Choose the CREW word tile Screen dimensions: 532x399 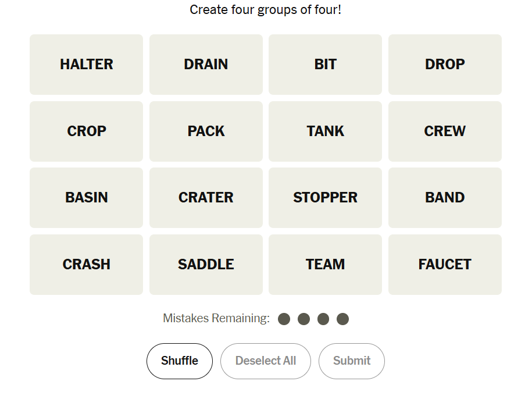coord(445,131)
